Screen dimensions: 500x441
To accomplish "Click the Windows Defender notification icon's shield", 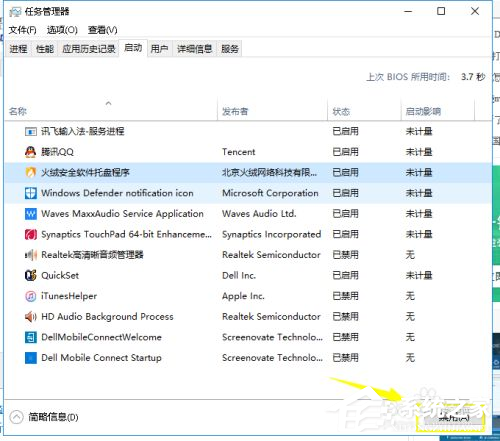I will [31, 193].
